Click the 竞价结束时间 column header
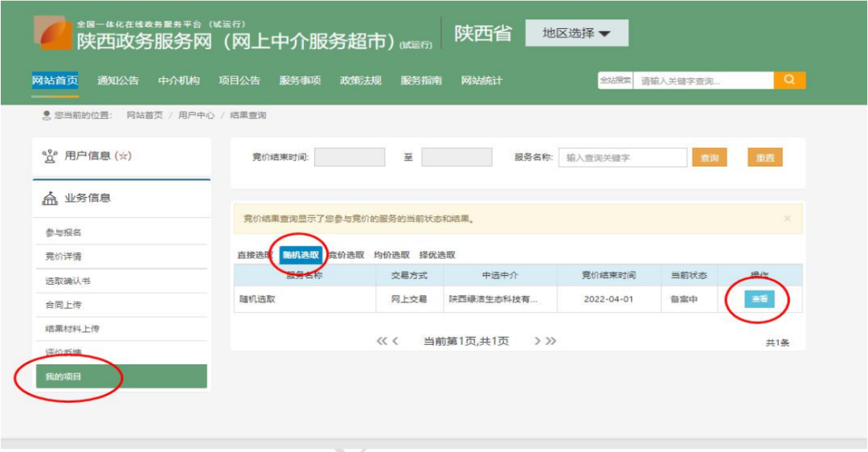The height and width of the screenshot is (452, 868). point(609,275)
